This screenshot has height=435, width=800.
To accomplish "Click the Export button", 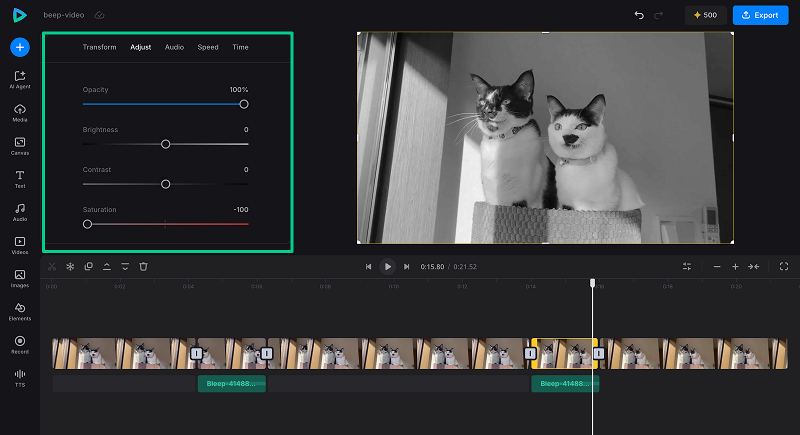I will pos(760,15).
